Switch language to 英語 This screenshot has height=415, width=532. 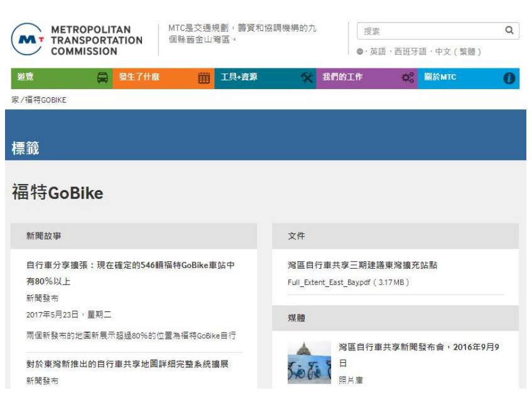378,51
